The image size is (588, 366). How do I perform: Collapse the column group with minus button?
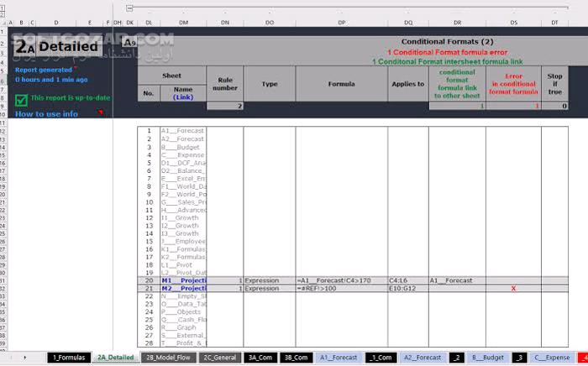click(x=129, y=8)
